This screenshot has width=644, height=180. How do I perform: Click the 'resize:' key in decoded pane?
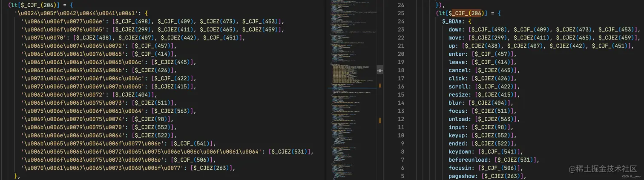click(460, 94)
